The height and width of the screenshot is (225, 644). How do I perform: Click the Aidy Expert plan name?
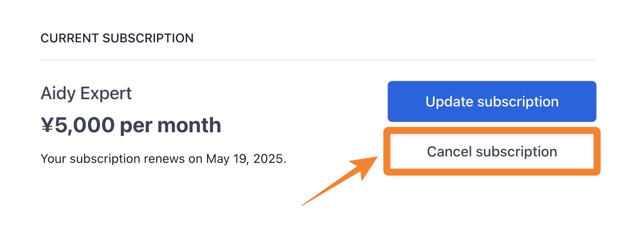click(x=86, y=94)
